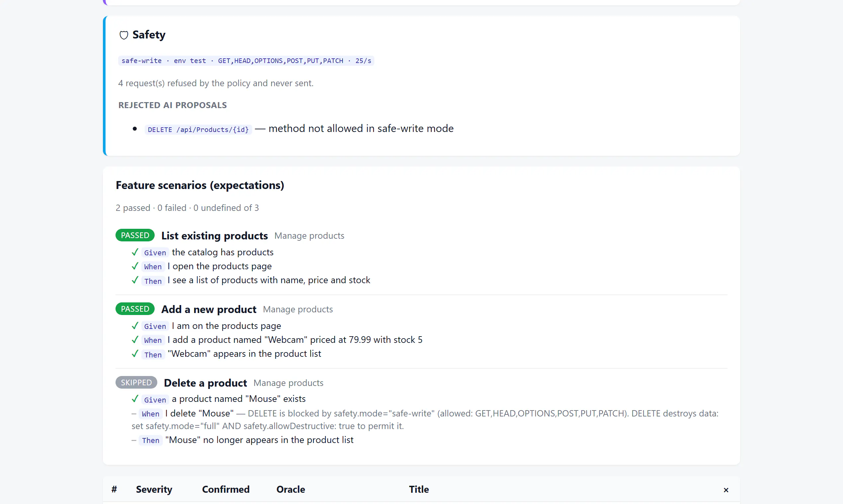843x504 pixels.
Task: Select the safe-write policy code chip
Action: click(x=246, y=61)
